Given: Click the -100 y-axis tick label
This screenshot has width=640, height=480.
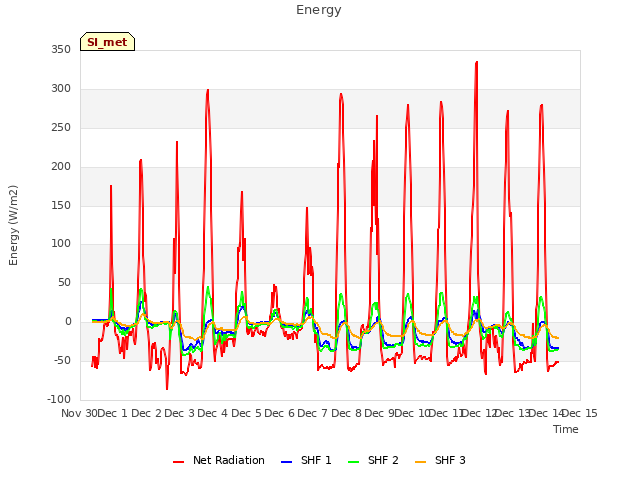Looking at the screenshot, I should (x=59, y=400).
